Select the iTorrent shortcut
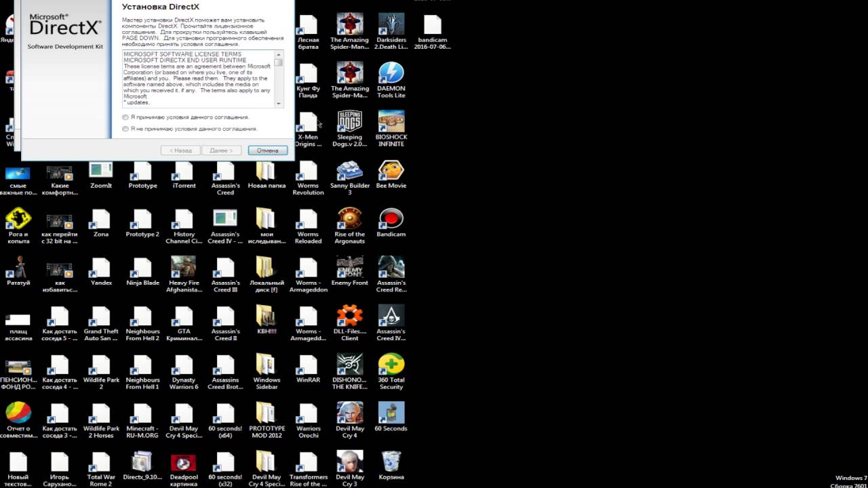Screen dimensions: 868x488 (x=184, y=174)
